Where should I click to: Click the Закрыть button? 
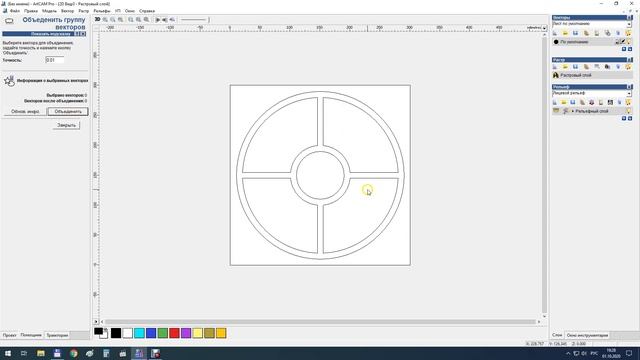tap(66, 125)
